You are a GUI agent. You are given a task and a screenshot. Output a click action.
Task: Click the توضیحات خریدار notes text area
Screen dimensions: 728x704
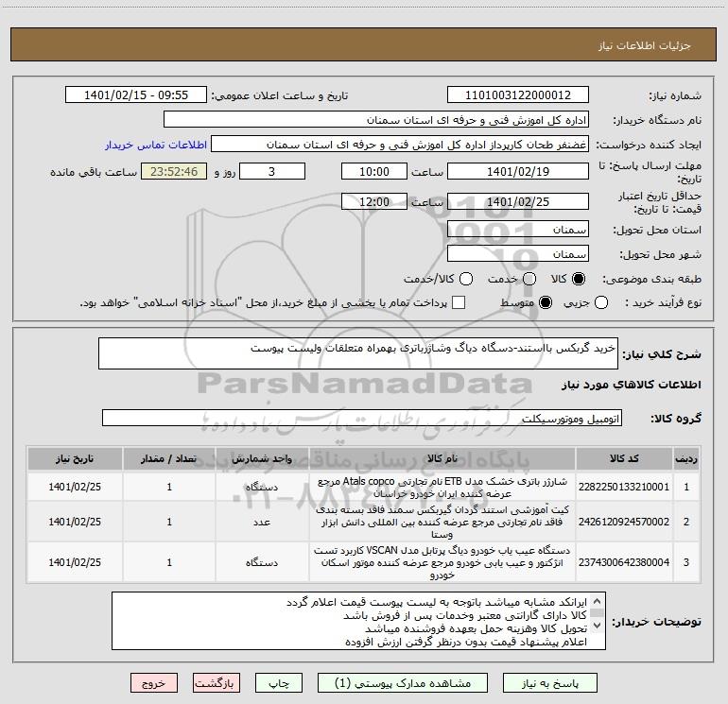pos(358,621)
